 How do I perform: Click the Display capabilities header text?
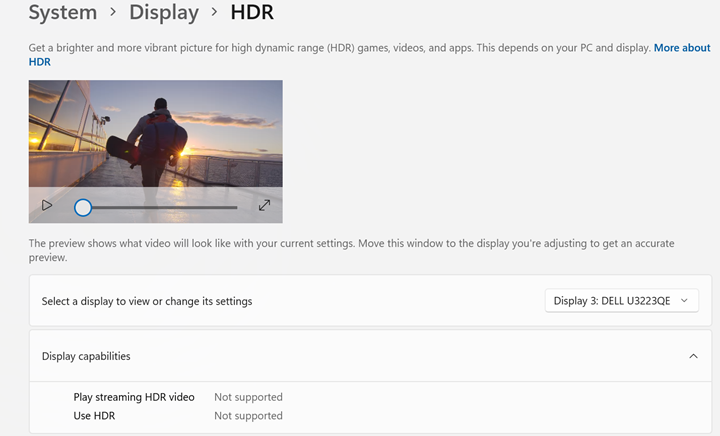tap(86, 356)
